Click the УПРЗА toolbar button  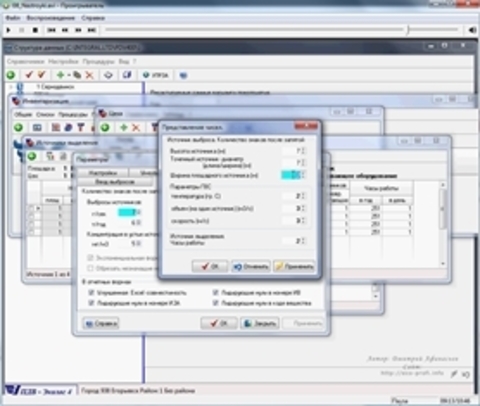156,75
